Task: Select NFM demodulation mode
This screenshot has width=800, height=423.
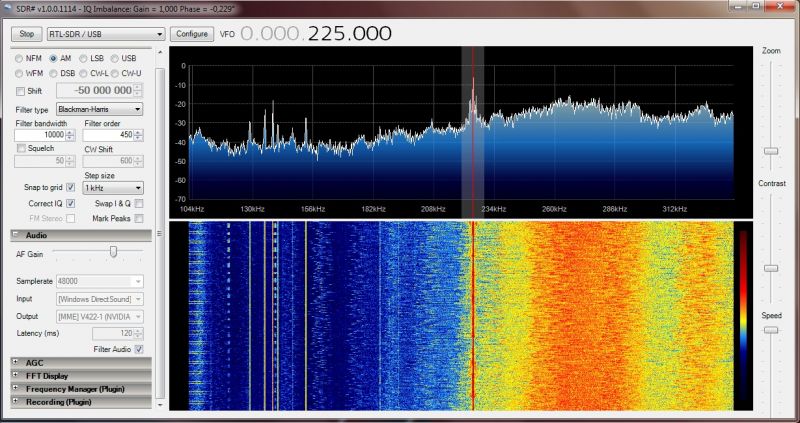Action: coord(19,59)
